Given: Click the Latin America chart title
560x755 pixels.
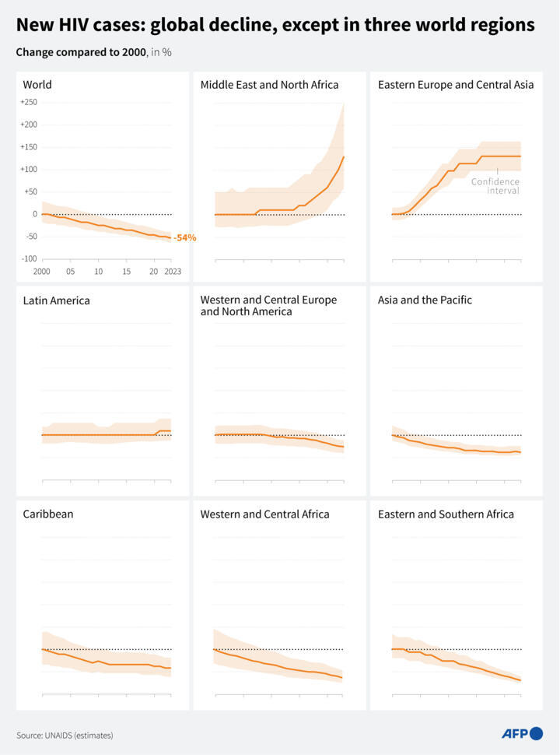Looking at the screenshot, I should [x=56, y=300].
